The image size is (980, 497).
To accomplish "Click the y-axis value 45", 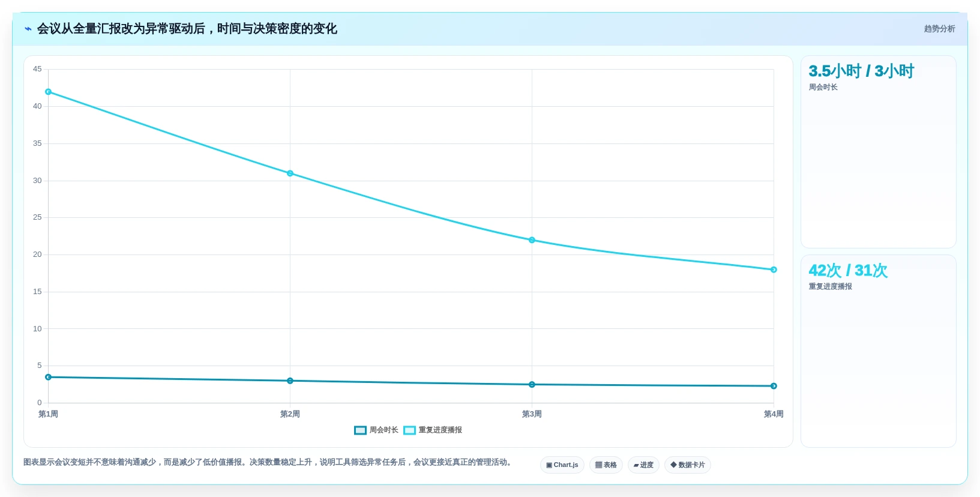I will [37, 69].
